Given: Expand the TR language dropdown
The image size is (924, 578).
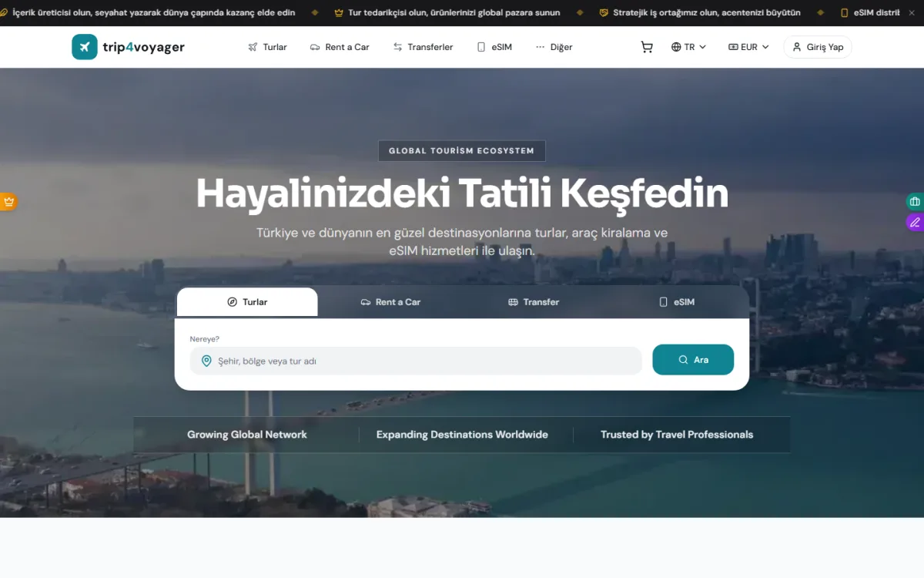Looking at the screenshot, I should [x=688, y=47].
